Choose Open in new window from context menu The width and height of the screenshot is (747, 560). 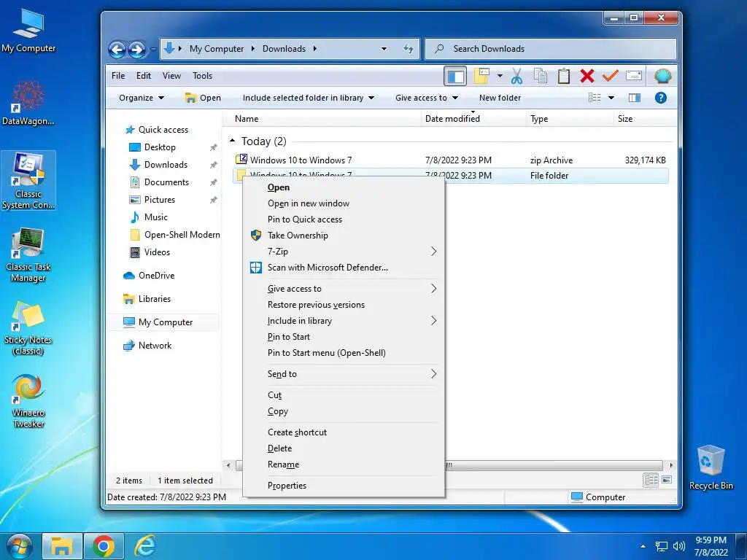click(344, 203)
